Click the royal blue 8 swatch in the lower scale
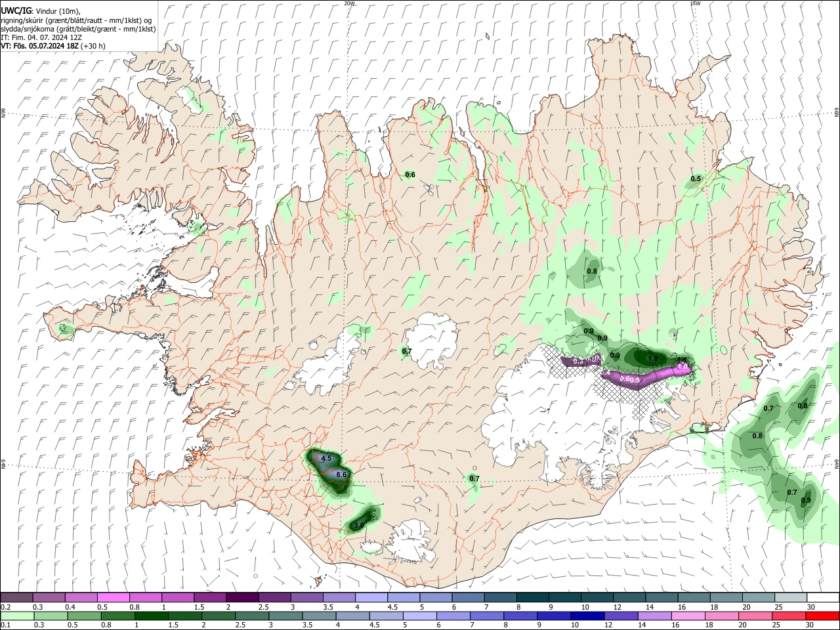This screenshot has height=630, width=840. pyautogui.click(x=520, y=616)
